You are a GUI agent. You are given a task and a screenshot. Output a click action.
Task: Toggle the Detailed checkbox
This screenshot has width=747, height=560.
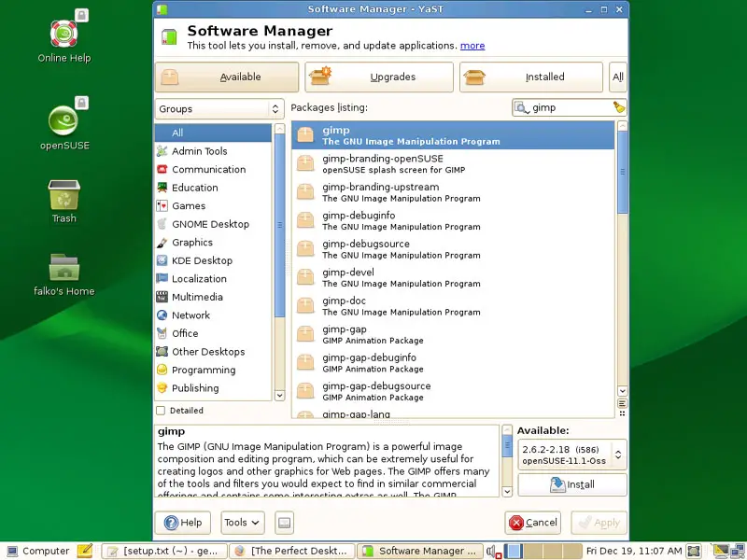point(161,411)
